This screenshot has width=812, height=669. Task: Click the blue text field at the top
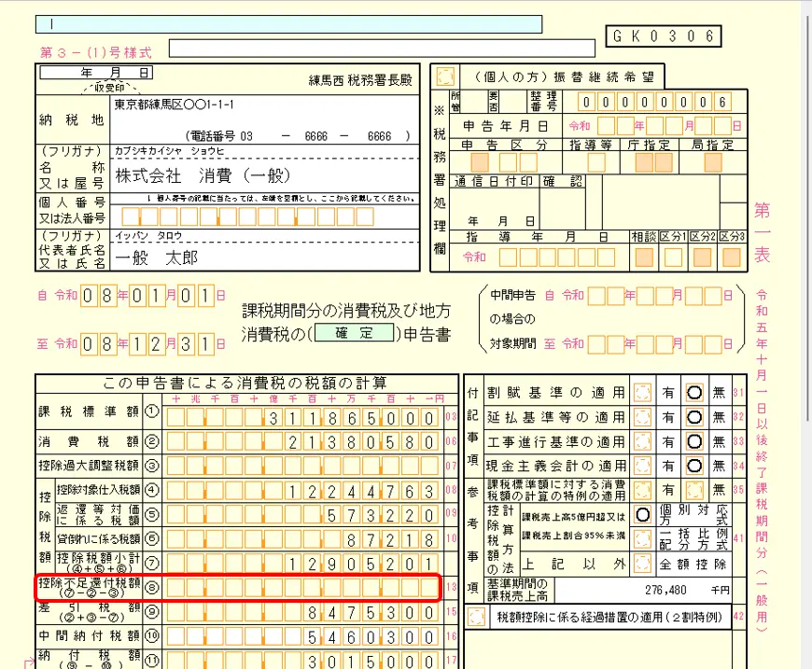(x=288, y=24)
